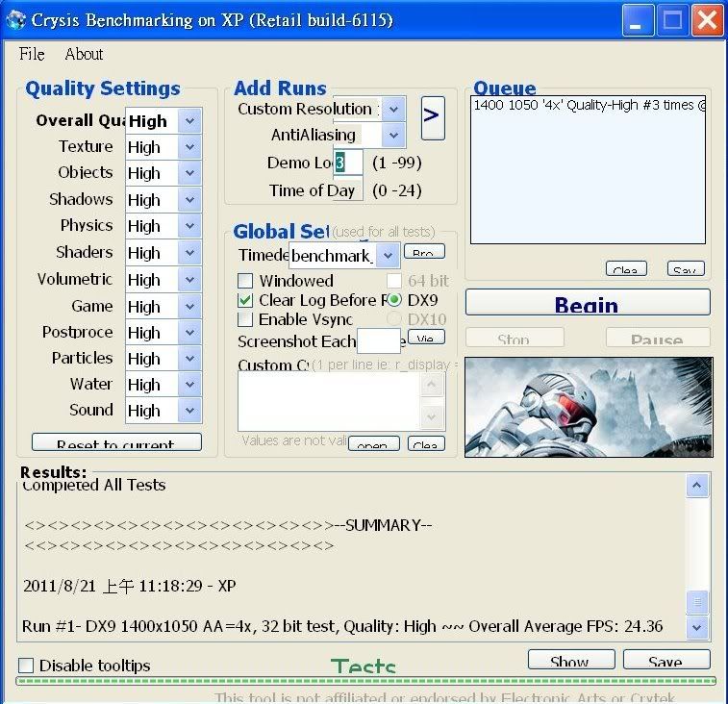
Task: Open the Custom Resolution dropdown
Action: coord(393,110)
